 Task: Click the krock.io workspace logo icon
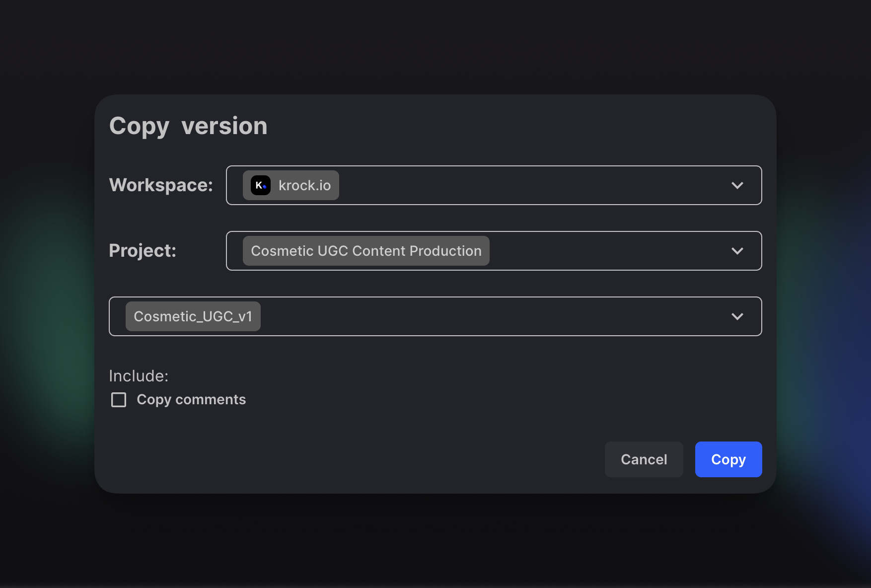coord(260,185)
